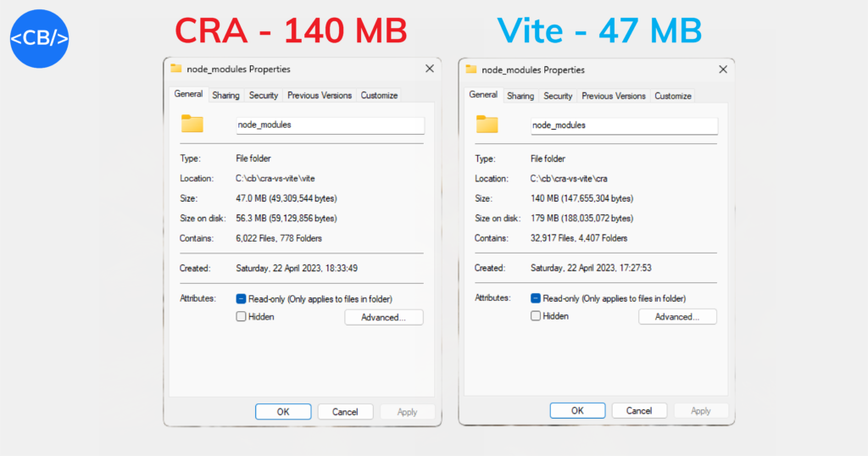868x456 pixels.
Task: Toggle Read-only checkbox in the vite folder dialog
Action: click(x=241, y=299)
